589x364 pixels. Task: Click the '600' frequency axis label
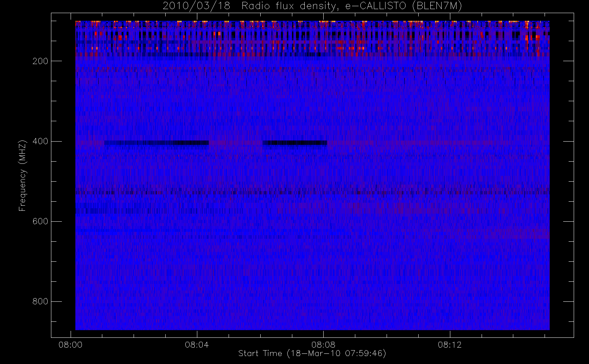40,221
